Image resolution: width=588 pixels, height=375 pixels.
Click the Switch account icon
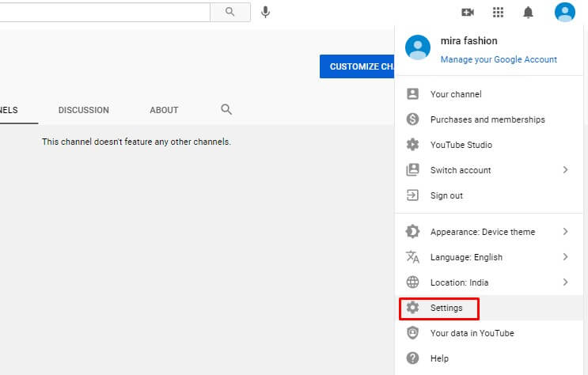click(x=412, y=170)
